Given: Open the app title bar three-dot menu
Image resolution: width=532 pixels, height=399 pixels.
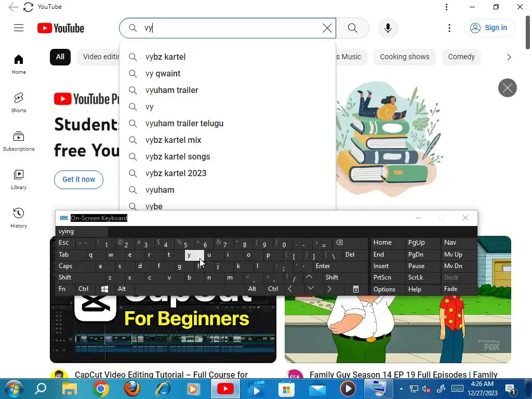Looking at the screenshot, I should [x=446, y=7].
